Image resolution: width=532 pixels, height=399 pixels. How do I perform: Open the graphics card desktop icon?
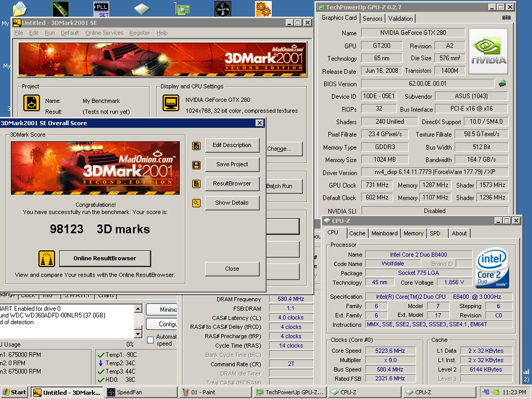click(x=182, y=8)
